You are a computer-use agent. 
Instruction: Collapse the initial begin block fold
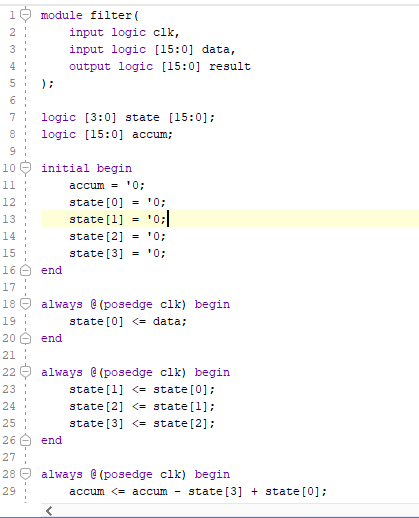point(25,168)
